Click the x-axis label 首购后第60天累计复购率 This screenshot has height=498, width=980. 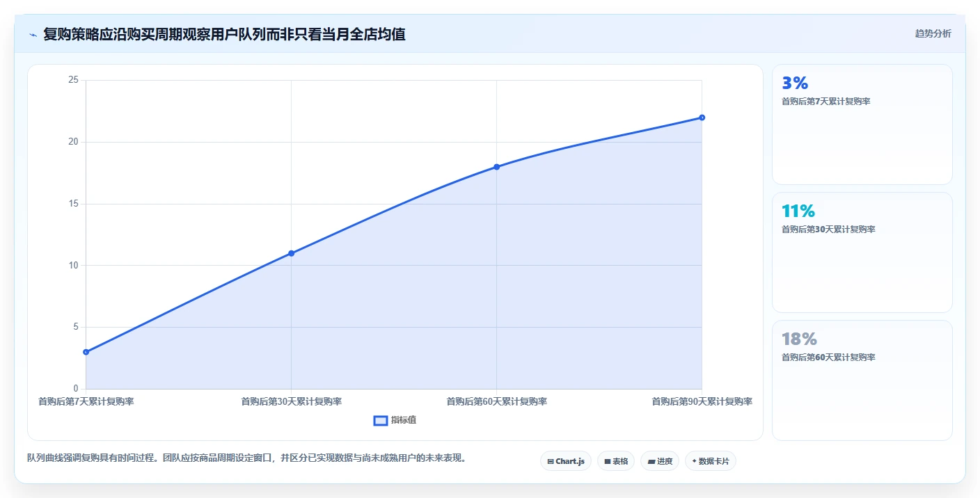[496, 401]
